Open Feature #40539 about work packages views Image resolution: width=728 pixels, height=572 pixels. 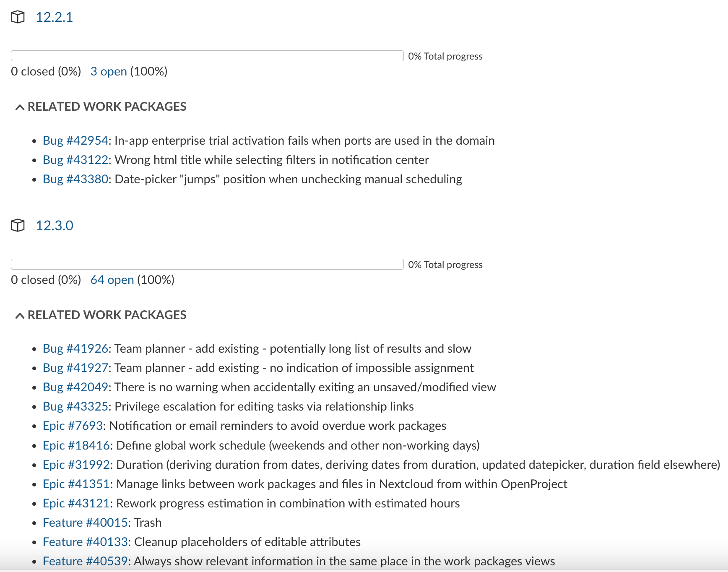[85, 561]
